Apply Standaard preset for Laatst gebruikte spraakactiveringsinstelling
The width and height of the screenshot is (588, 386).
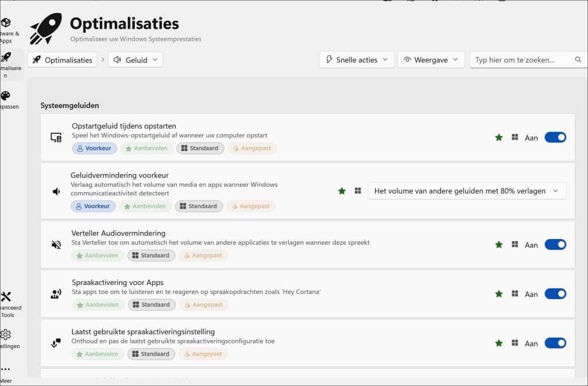tap(151, 354)
